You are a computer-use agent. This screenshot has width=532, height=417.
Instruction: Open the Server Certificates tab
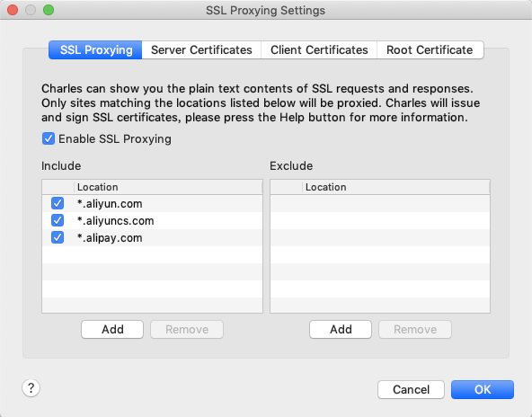[x=201, y=49]
